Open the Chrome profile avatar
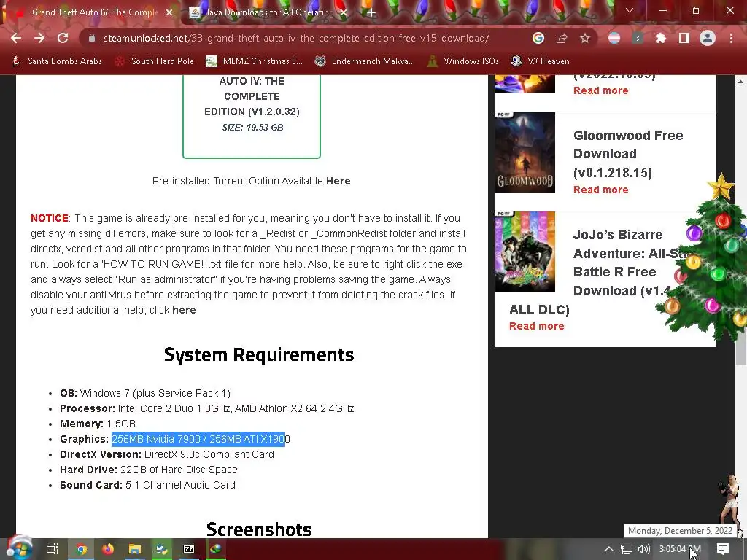Image resolution: width=747 pixels, height=560 pixels. coord(708,38)
